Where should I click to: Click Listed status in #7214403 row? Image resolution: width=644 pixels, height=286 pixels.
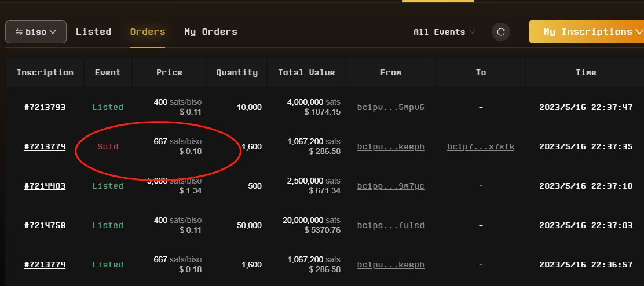[108, 186]
